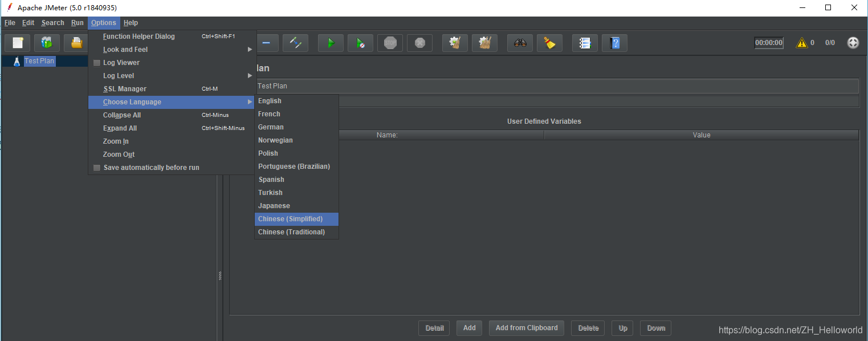Screen dimensions: 868x341
Task: Click the warning triangle log icon
Action: pyautogui.click(x=802, y=43)
